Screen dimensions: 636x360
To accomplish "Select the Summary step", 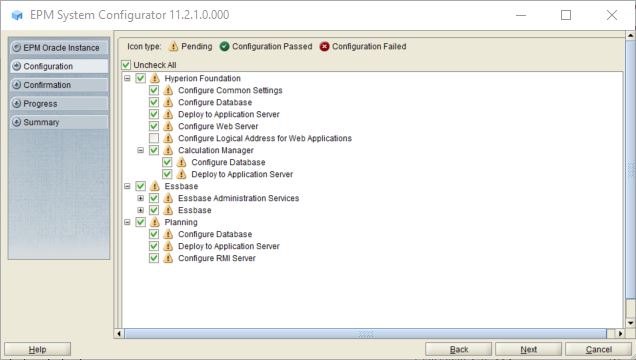I will pyautogui.click(x=59, y=122).
